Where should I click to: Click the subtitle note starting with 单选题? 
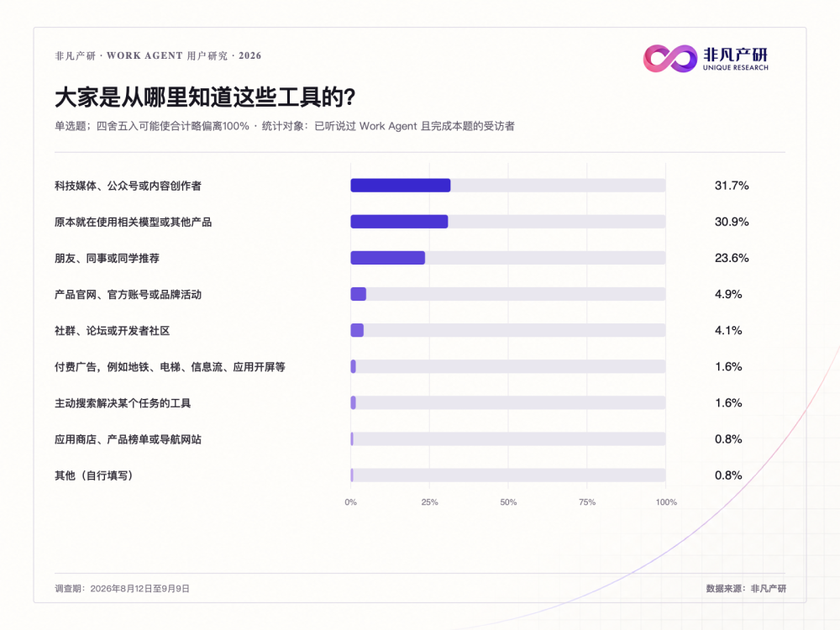pos(285,126)
